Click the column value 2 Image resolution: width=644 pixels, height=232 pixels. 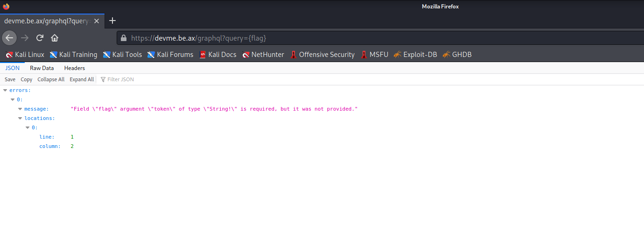[72, 146]
